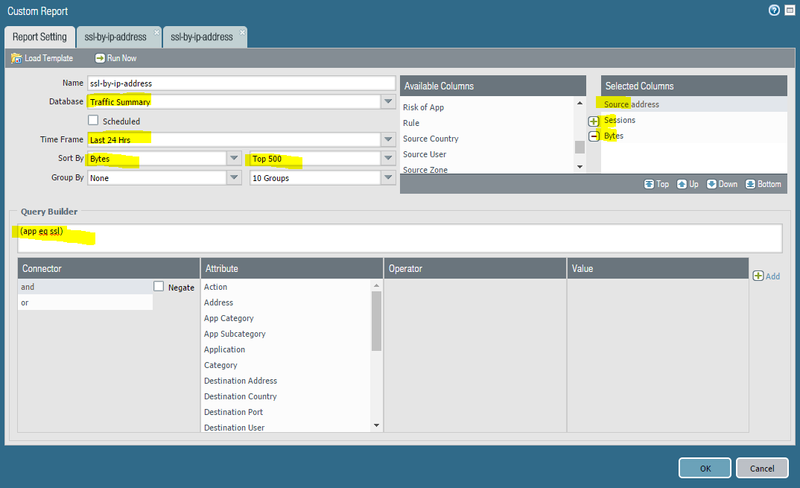Toggle the Negate checkbox
800x488 pixels.
click(159, 287)
